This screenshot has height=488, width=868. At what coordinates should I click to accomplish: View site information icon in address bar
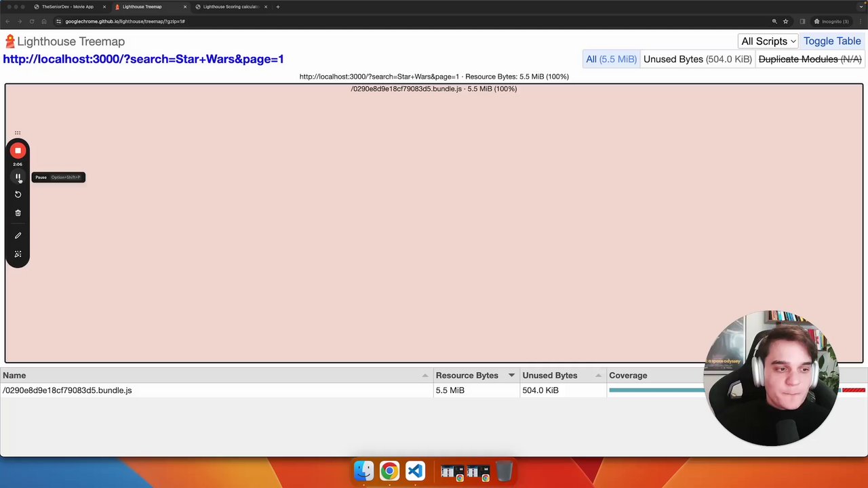(59, 21)
